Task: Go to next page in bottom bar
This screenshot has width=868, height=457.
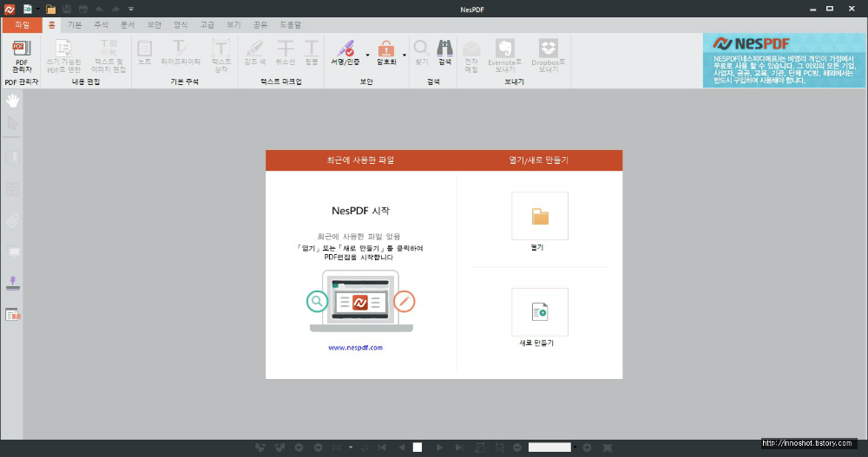Action: 439,447
